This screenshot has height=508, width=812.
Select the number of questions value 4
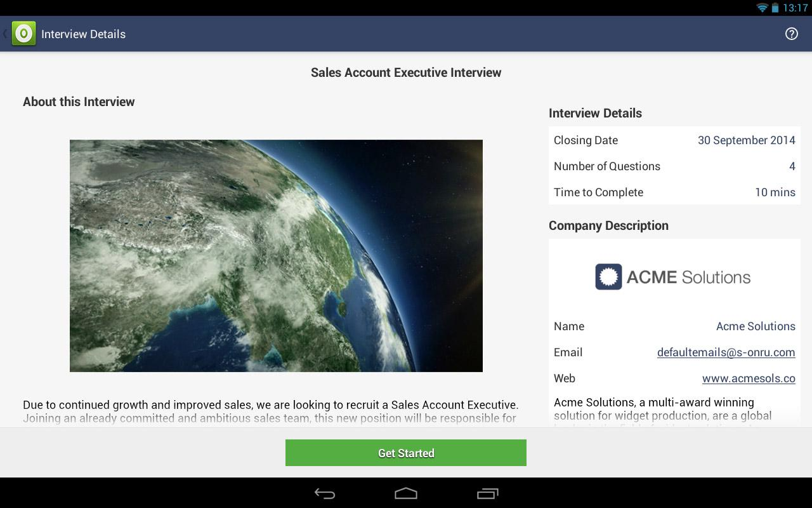[792, 166]
